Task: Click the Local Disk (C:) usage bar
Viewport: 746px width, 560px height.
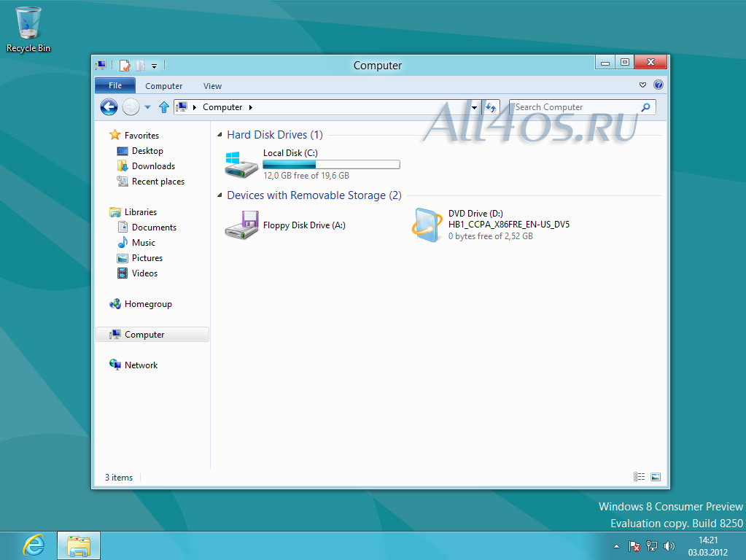Action: click(x=331, y=165)
